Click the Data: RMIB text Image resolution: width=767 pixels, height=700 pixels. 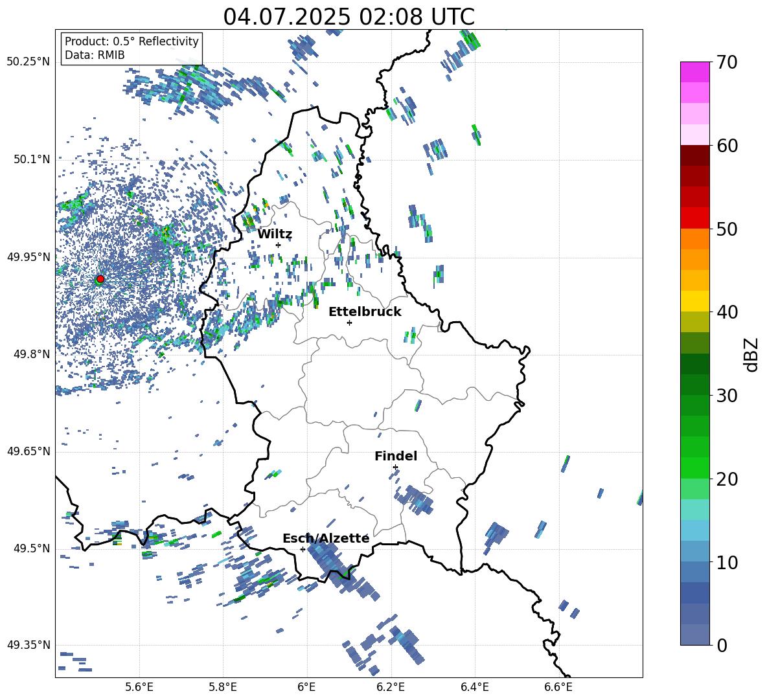coord(95,55)
